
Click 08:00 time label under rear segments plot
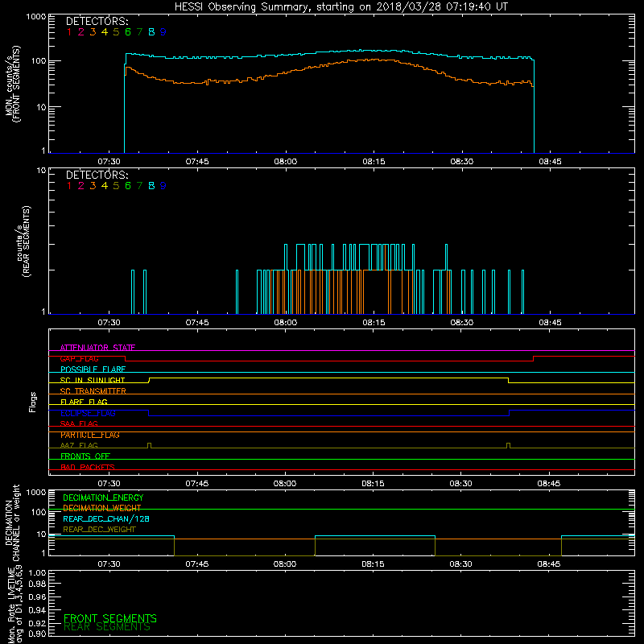point(286,323)
